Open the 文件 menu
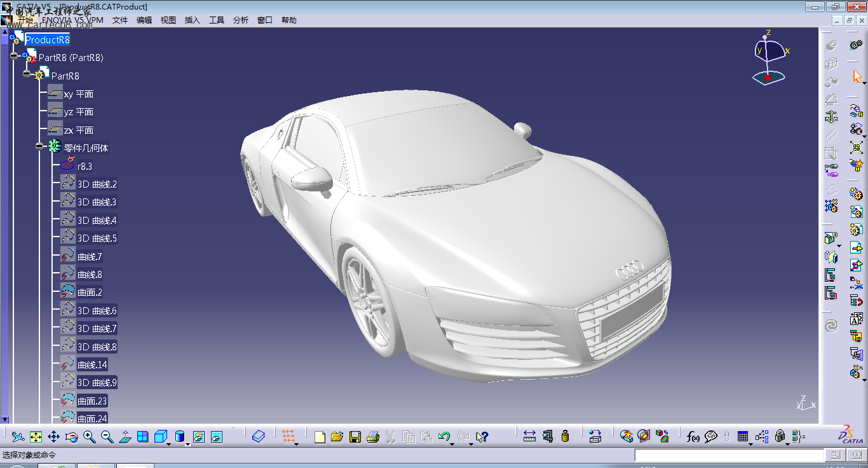Viewport: 868px width, 468px height. click(x=120, y=20)
